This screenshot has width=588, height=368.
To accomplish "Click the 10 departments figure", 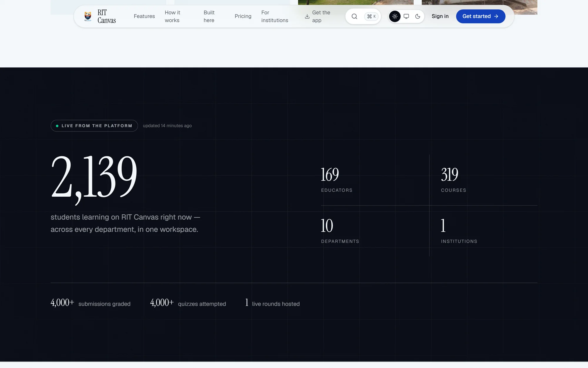I will [x=327, y=226].
